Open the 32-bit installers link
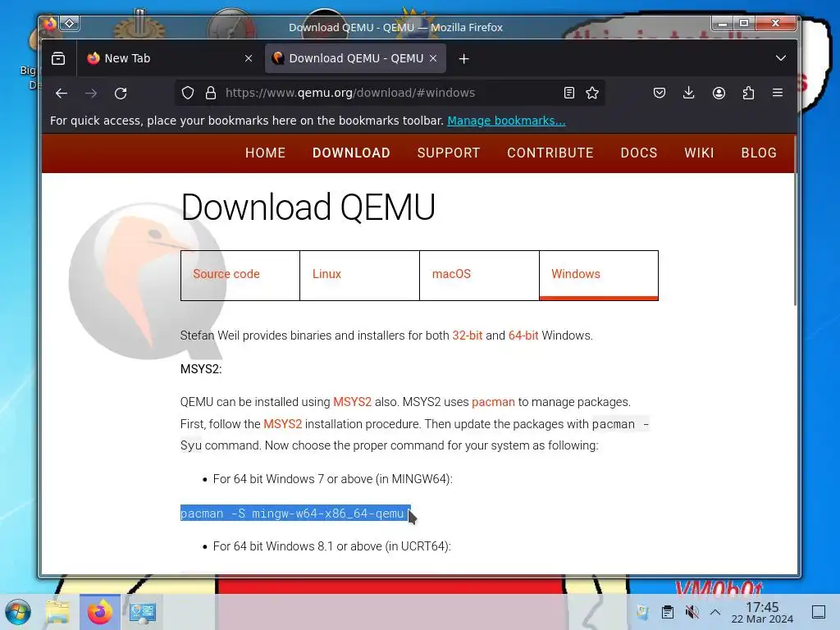Viewport: 840px width, 630px height. pos(467,336)
